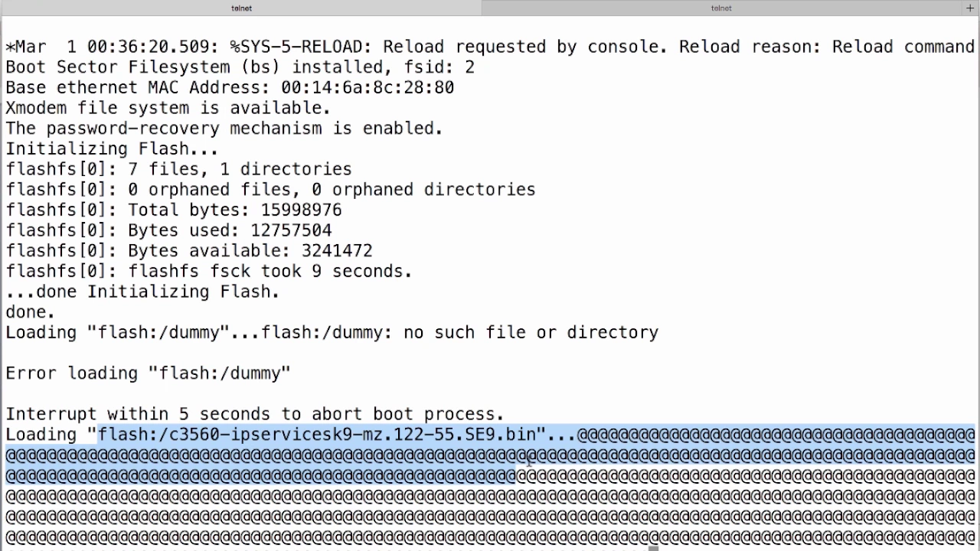Click 'Interrupt within 5 seconds' line

click(255, 414)
